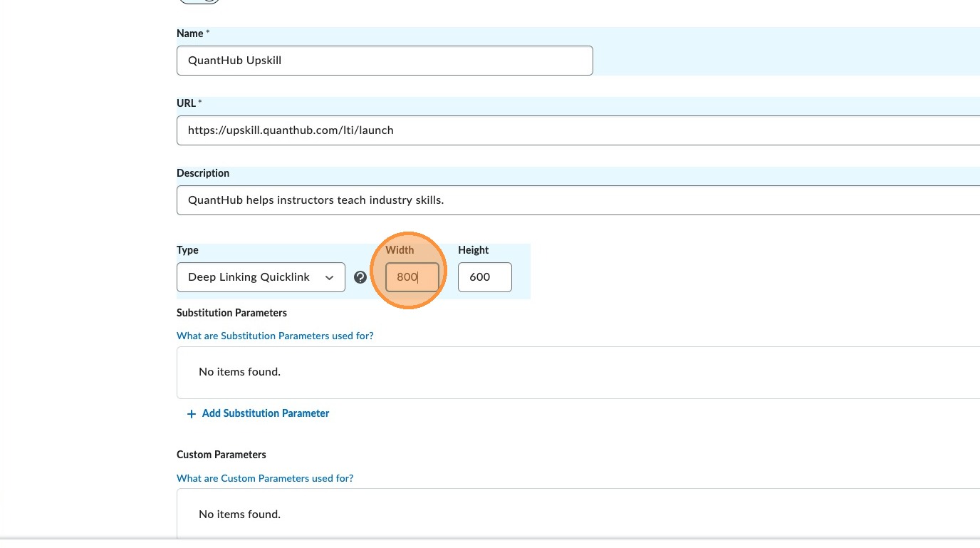980x548 pixels.
Task: Click the plus icon before Add Substitution Parameter
Action: coord(191,414)
